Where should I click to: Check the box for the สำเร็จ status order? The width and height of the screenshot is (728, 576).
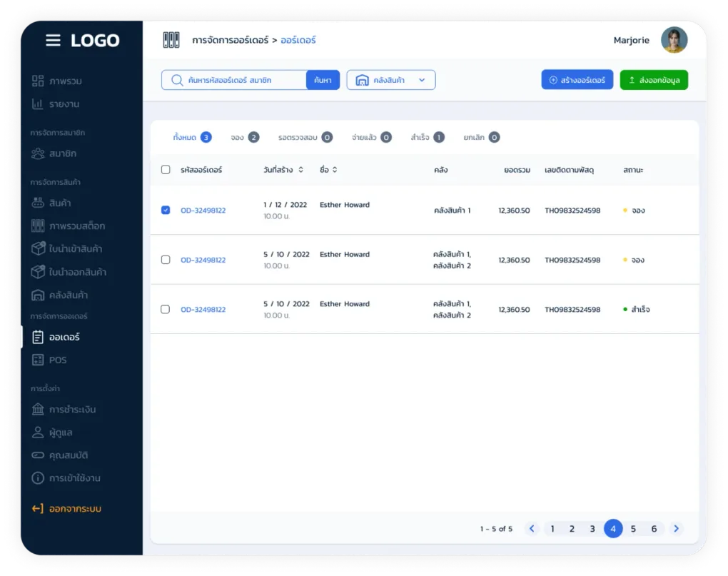[x=166, y=309]
